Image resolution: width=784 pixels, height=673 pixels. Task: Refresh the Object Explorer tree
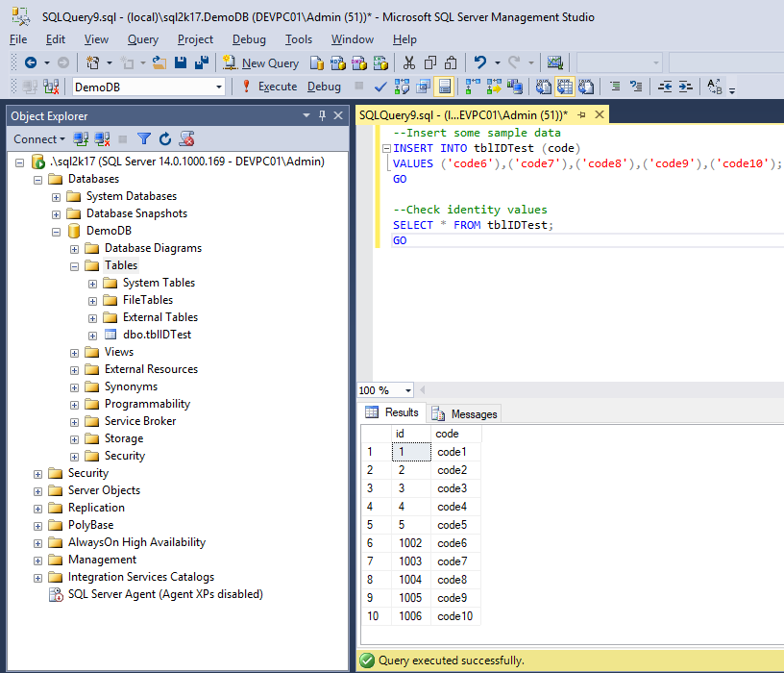165,139
